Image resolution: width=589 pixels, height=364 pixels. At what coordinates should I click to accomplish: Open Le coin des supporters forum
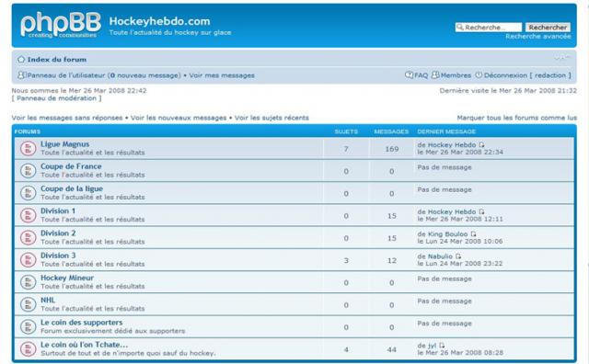[82, 323]
